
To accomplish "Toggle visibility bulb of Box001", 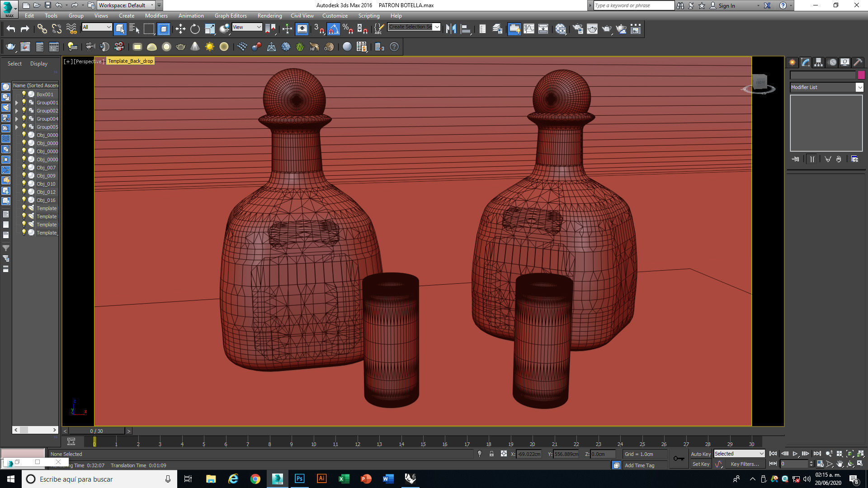I will pos(24,94).
